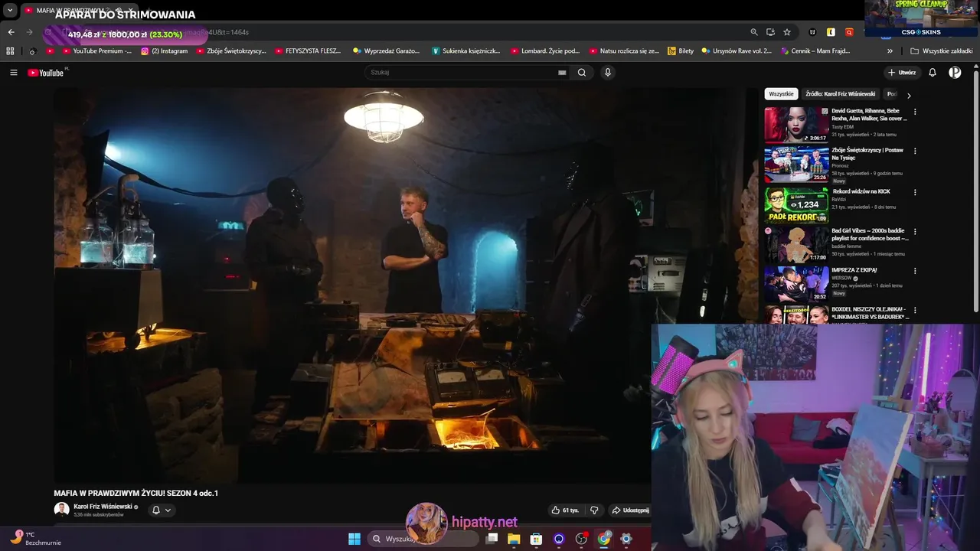The height and width of the screenshot is (551, 980).
Task: Open YouTube guide hamburger menu
Action: click(14, 73)
